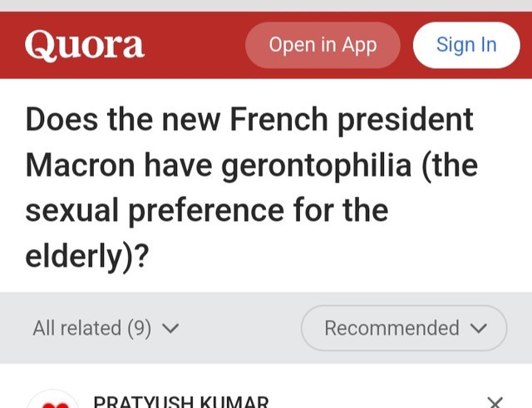Click the chevron beside All related (9)
The image size is (532, 408).
170,329
